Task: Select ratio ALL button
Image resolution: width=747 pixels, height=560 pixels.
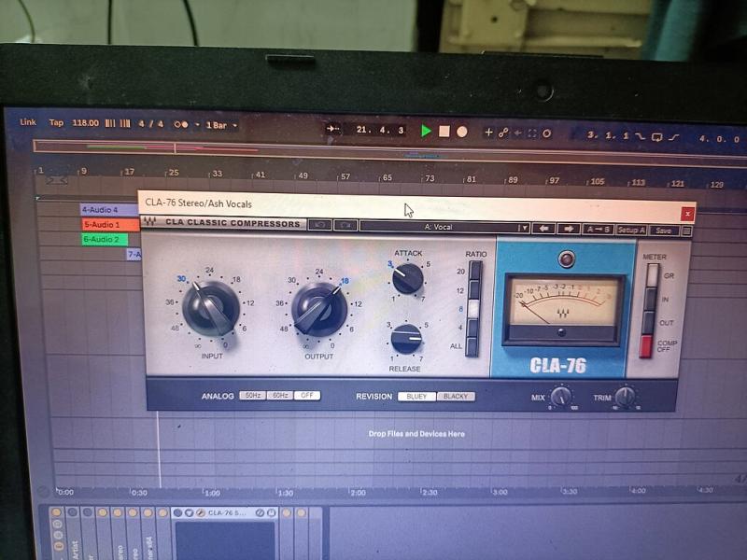Action: coord(472,346)
